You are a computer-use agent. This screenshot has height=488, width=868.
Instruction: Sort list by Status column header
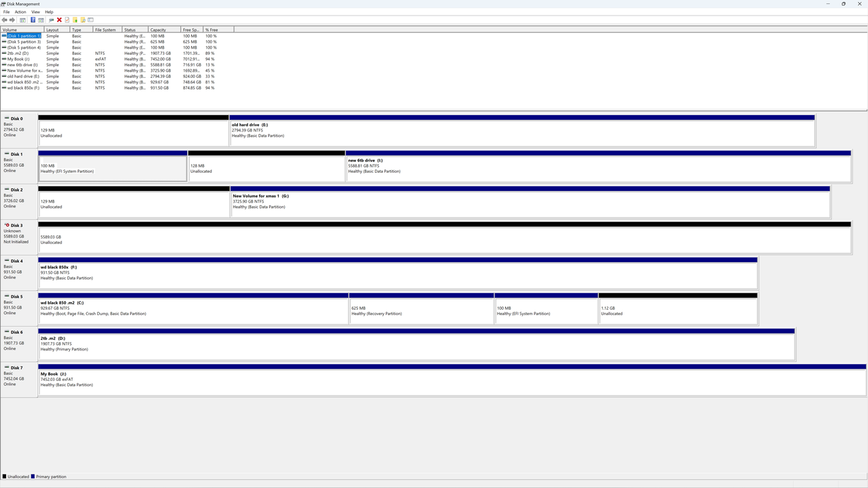coord(135,30)
